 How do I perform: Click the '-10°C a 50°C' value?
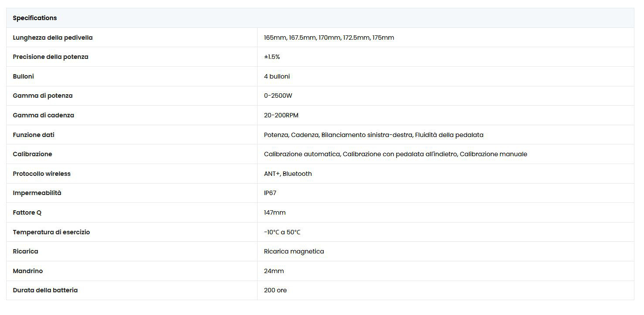pyautogui.click(x=282, y=232)
